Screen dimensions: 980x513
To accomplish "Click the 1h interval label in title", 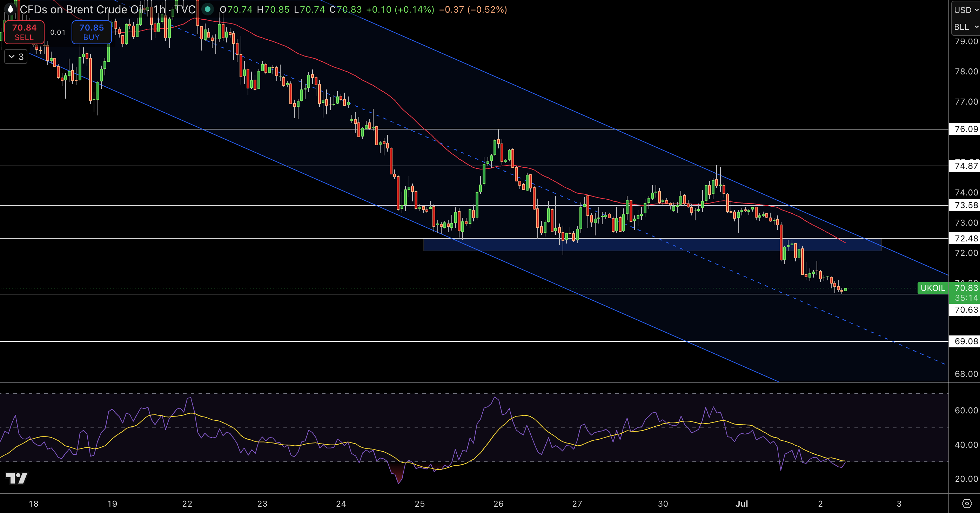I will 159,9.
